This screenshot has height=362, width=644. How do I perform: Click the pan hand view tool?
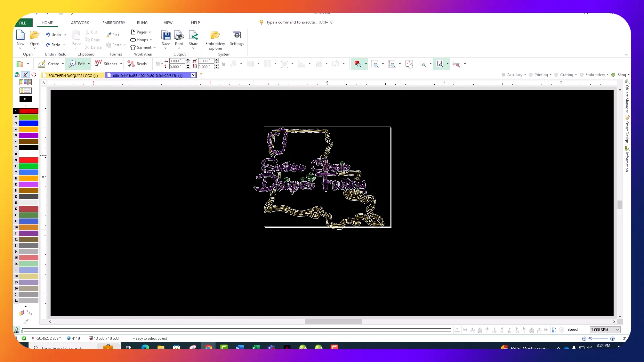pos(409,64)
